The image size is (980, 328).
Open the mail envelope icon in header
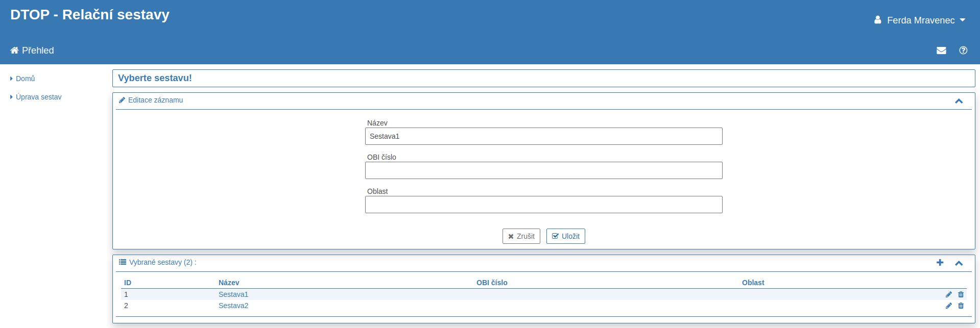tap(941, 51)
